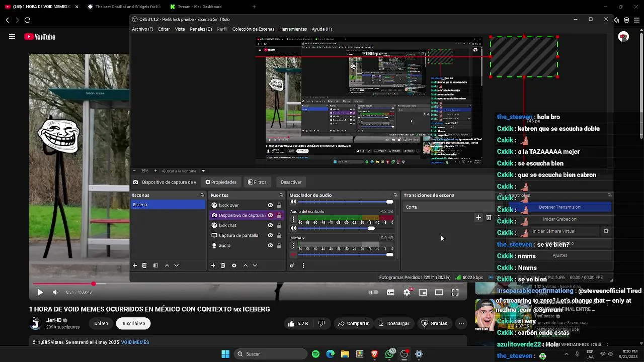Viewport: 644px width, 362px height.
Task: Unmute the Mic/Aux channel
Action: point(293,255)
